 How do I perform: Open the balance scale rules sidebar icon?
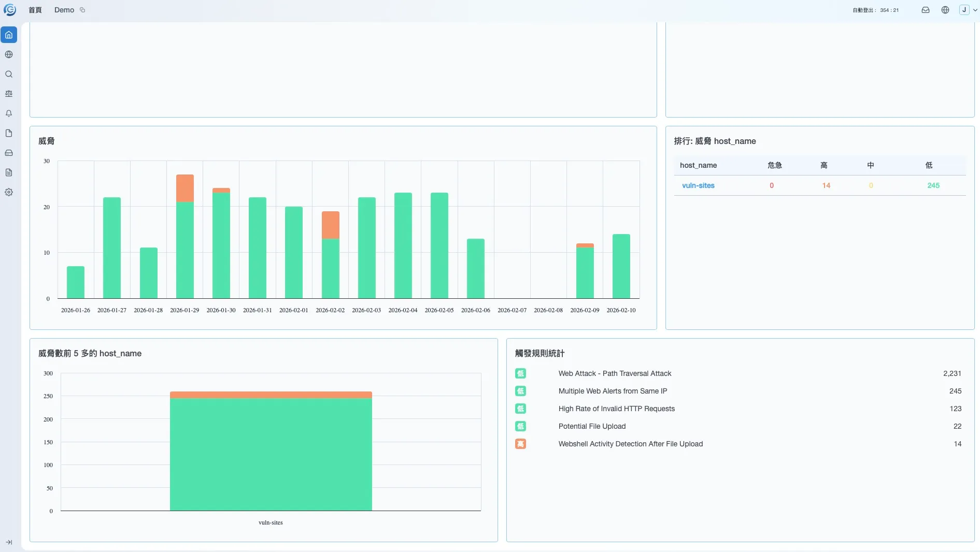click(9, 94)
